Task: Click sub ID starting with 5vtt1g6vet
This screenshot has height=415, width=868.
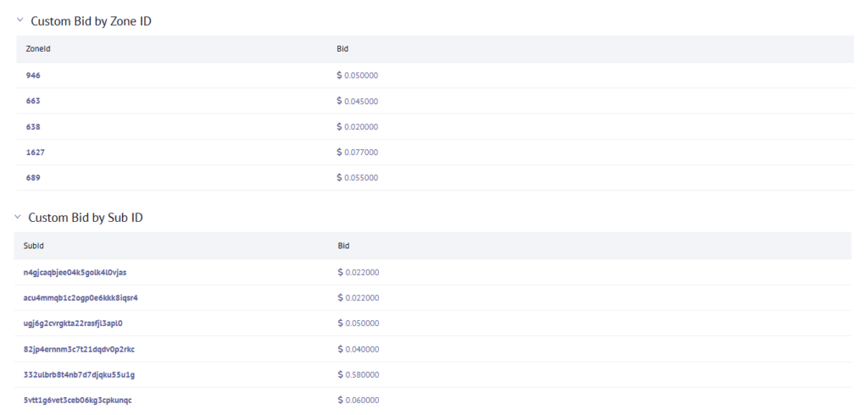Action: pyautogui.click(x=77, y=400)
